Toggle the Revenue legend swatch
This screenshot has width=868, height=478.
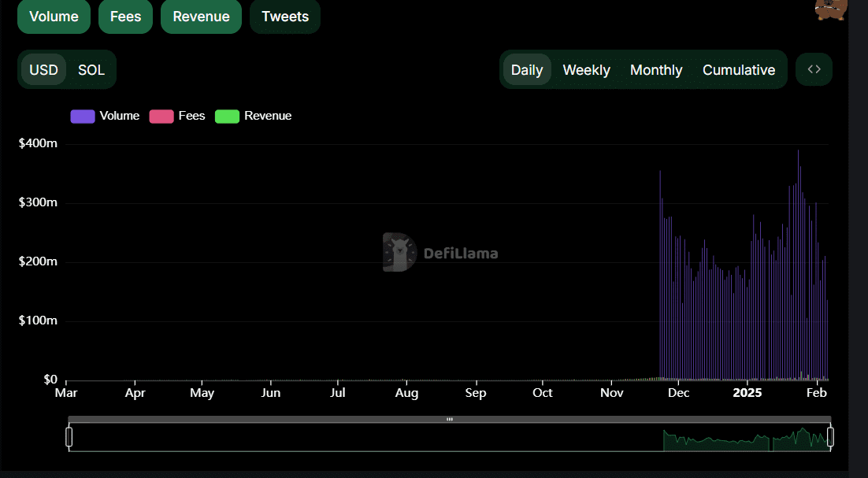[227, 115]
